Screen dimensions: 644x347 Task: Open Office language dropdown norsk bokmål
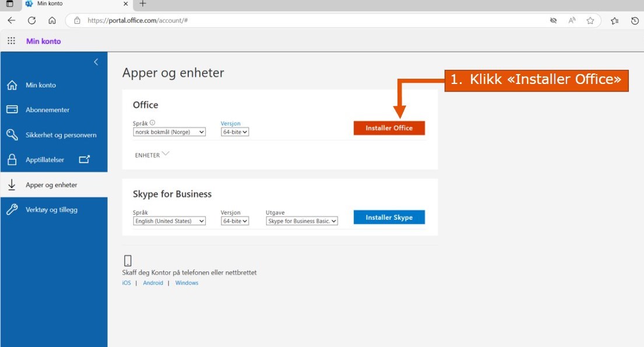click(169, 132)
